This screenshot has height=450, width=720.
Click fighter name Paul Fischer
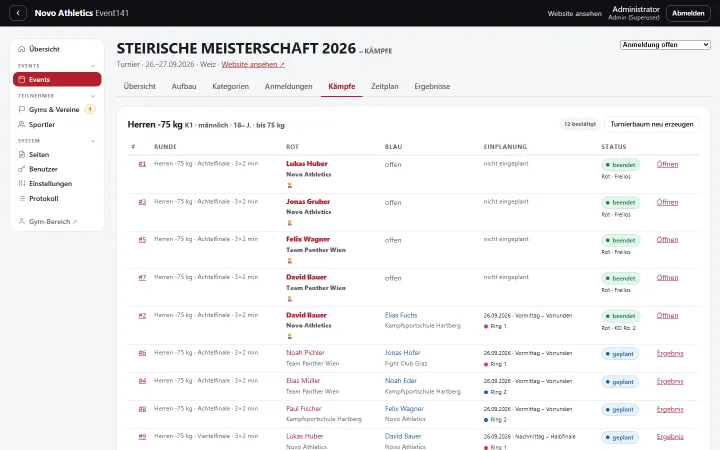pos(304,409)
